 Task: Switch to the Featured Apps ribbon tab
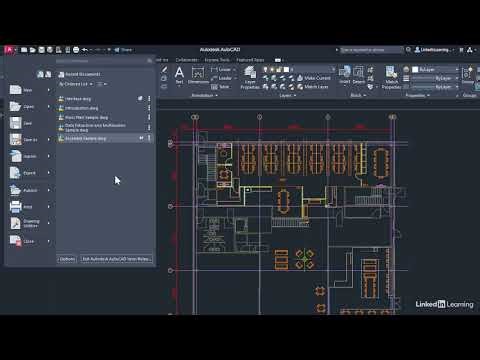pos(250,60)
